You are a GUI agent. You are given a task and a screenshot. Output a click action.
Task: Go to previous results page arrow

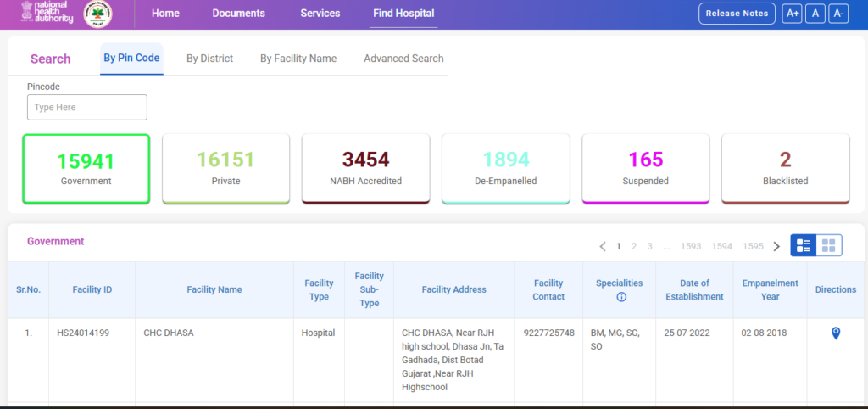pyautogui.click(x=603, y=246)
